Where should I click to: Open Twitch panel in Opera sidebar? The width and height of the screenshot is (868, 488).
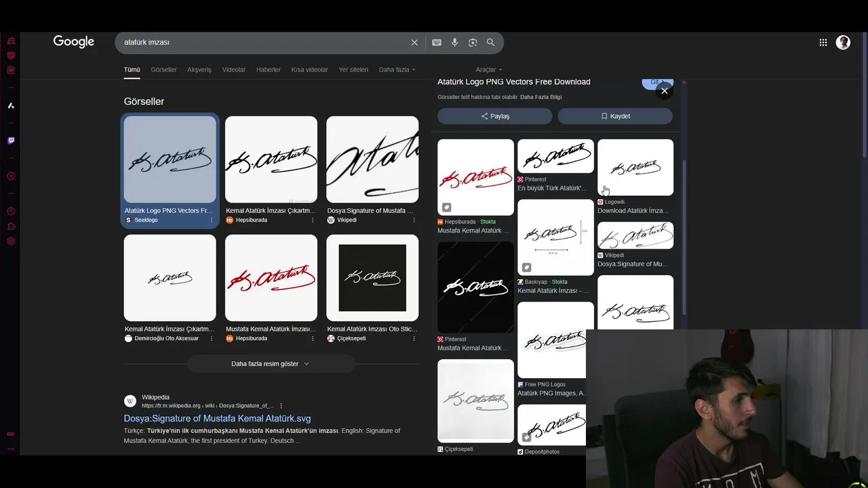click(x=11, y=141)
